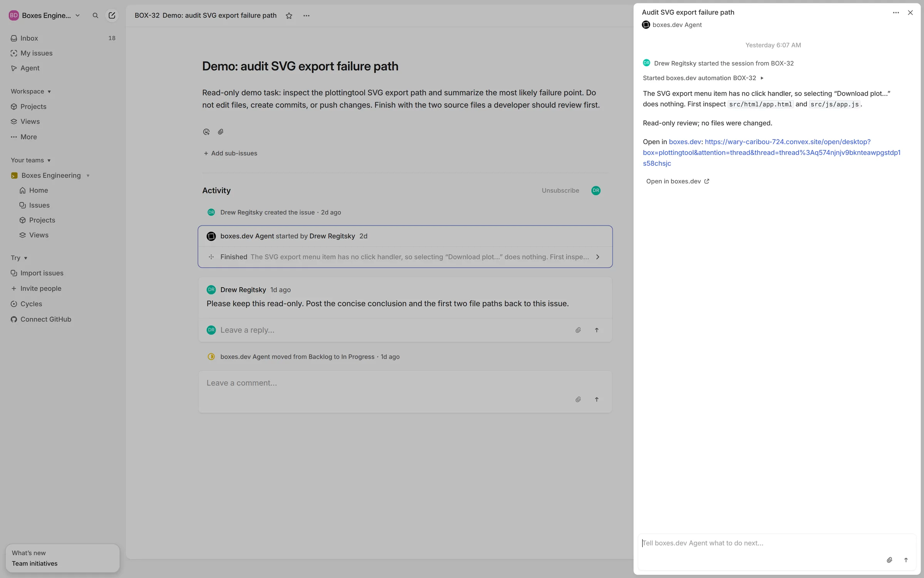The height and width of the screenshot is (578, 924).
Task: Add an emoji reaction to description
Action: point(206,132)
